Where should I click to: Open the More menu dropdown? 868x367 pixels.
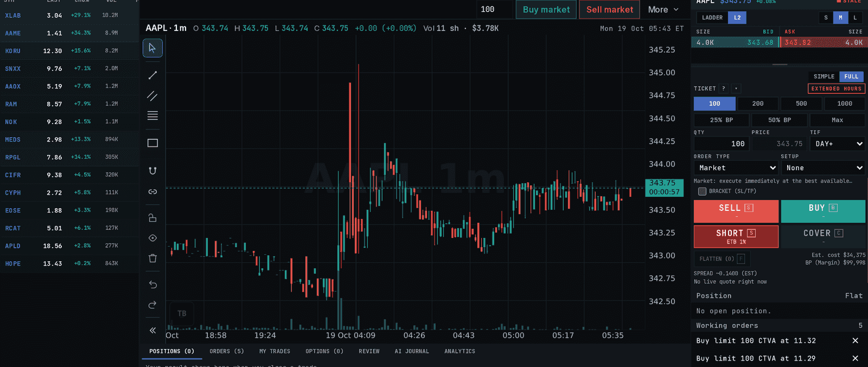[x=663, y=9]
